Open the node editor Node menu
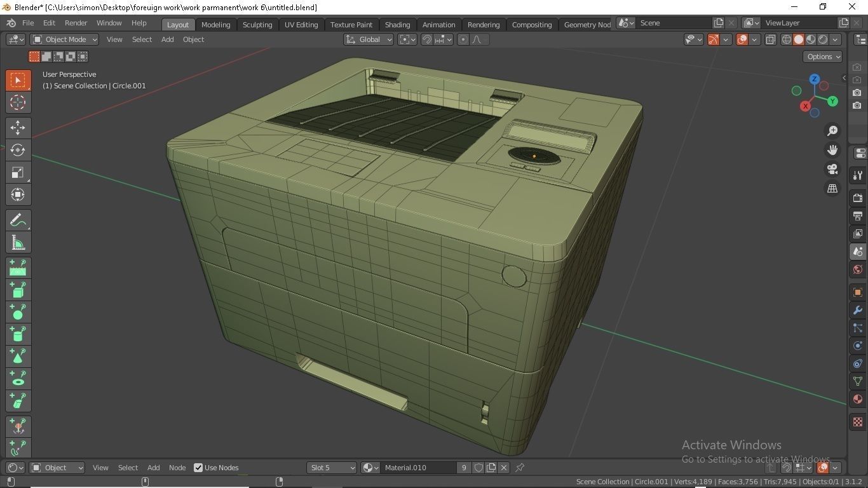Viewport: 868px width, 488px height. [x=177, y=468]
